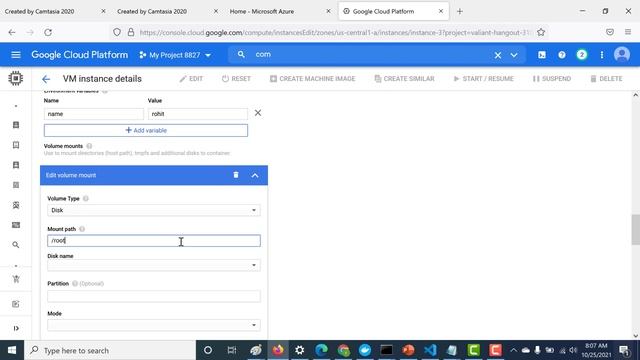Open a new browser tab
Viewport: 640px width, 360px height.
[x=460, y=11]
